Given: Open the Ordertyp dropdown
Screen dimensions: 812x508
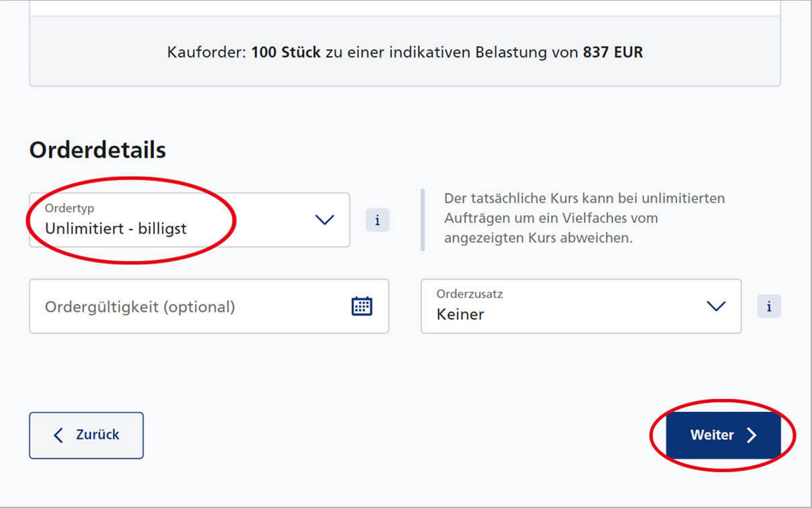Looking at the screenshot, I should pyautogui.click(x=190, y=220).
